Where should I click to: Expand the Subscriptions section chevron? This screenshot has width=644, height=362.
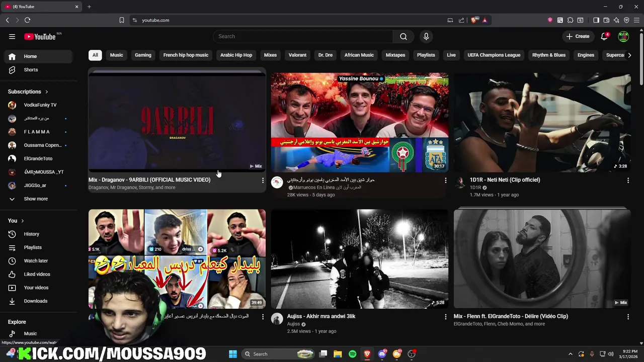47,92
